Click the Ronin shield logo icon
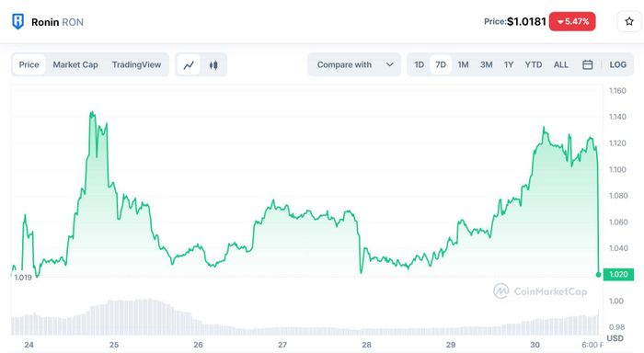 [17, 22]
